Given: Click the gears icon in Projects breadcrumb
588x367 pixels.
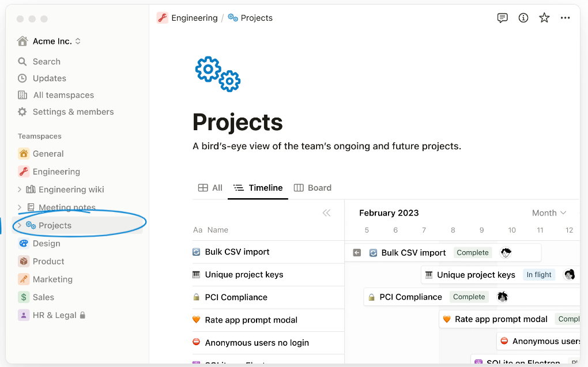Looking at the screenshot, I should 233,18.
